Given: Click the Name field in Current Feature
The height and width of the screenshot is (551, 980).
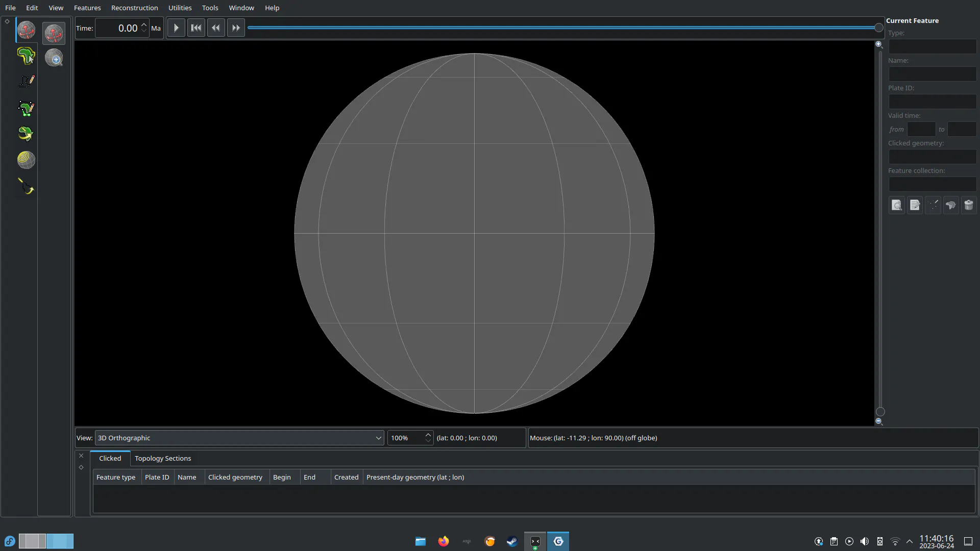Looking at the screenshot, I should tap(933, 74).
